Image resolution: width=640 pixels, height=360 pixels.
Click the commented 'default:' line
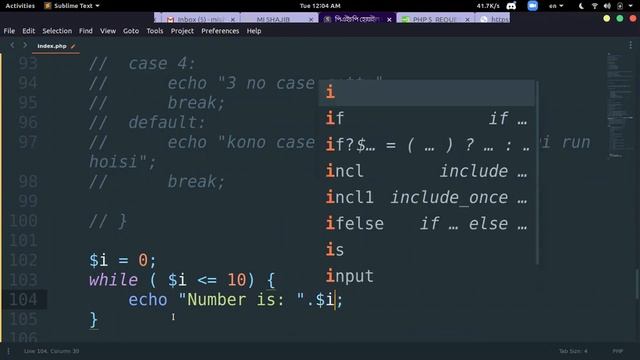pos(147,122)
